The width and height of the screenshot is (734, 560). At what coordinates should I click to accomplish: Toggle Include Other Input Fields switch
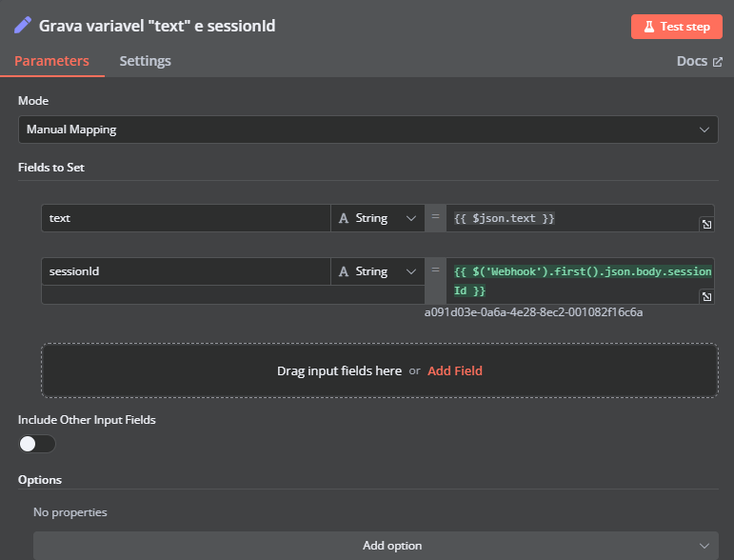click(37, 444)
